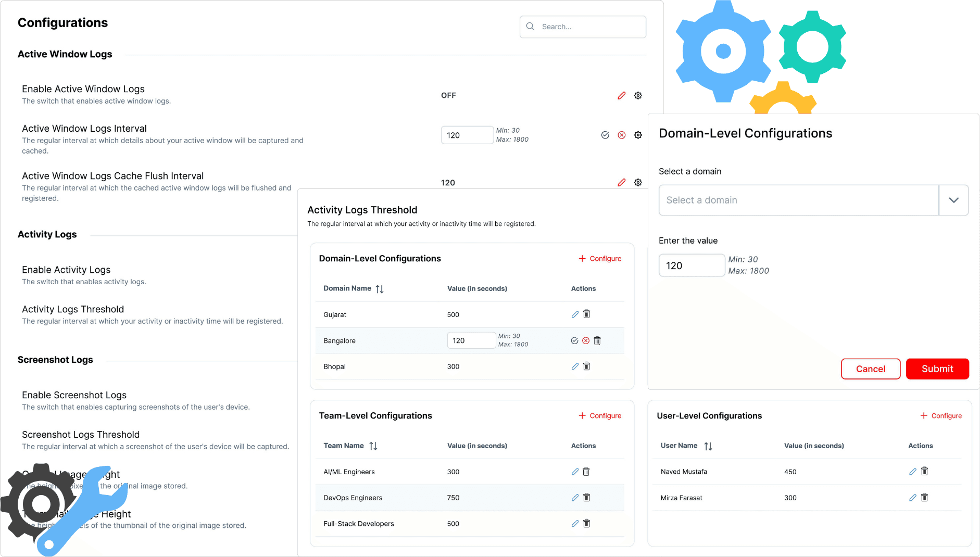Image resolution: width=980 pixels, height=557 pixels.
Task: Edit the Bhopal domain row
Action: pyautogui.click(x=575, y=366)
